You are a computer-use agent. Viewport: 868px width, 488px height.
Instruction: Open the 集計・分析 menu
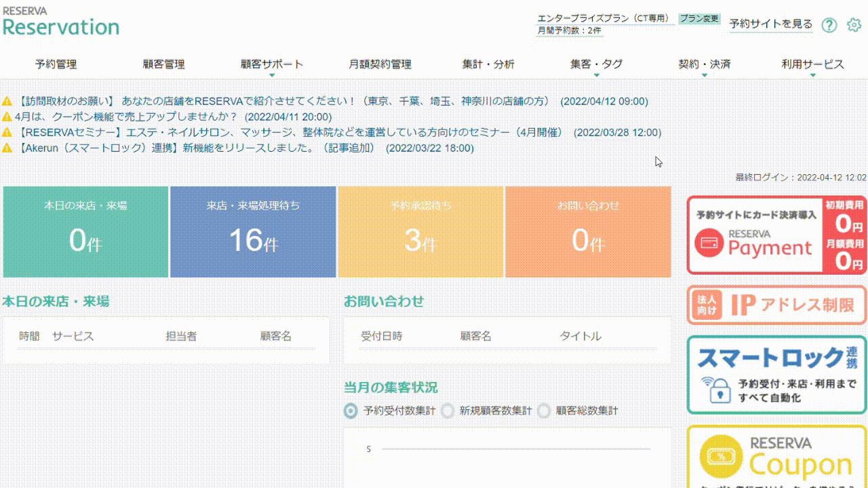pos(488,65)
